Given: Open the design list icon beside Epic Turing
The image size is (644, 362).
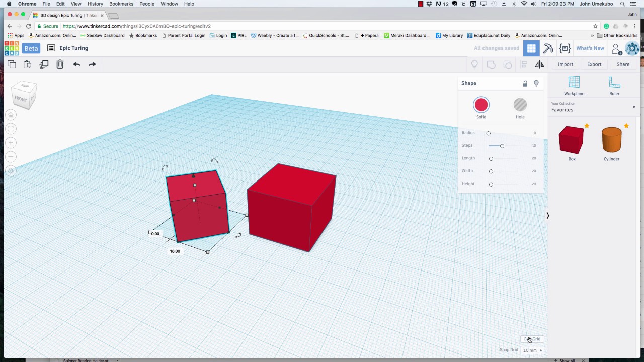Looking at the screenshot, I should tap(51, 48).
